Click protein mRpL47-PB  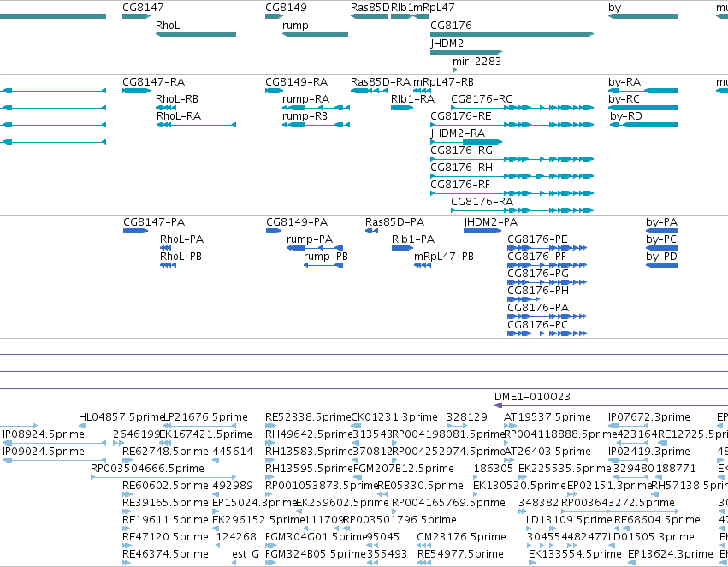pyautogui.click(x=444, y=257)
